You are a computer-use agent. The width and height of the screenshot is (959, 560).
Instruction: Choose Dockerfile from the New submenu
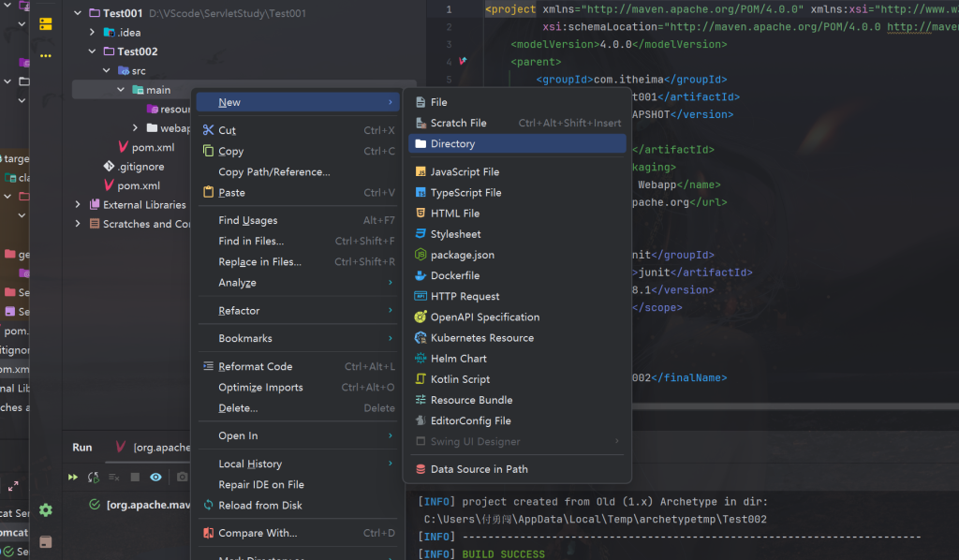coord(454,276)
